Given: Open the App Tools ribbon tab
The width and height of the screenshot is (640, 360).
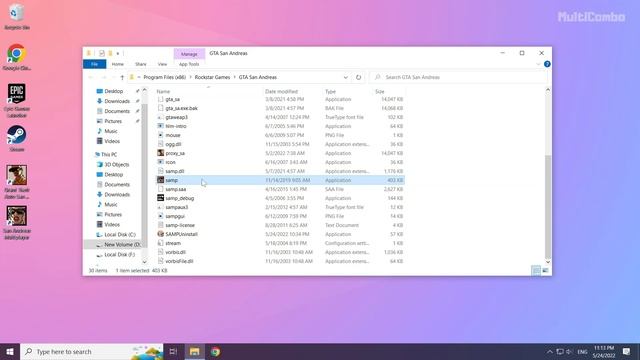Looking at the screenshot, I should pos(189,64).
